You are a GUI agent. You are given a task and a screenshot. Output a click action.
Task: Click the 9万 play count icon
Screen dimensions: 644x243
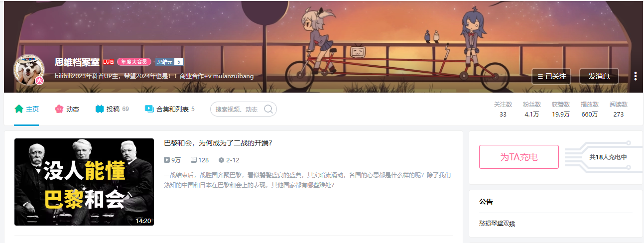167,160
